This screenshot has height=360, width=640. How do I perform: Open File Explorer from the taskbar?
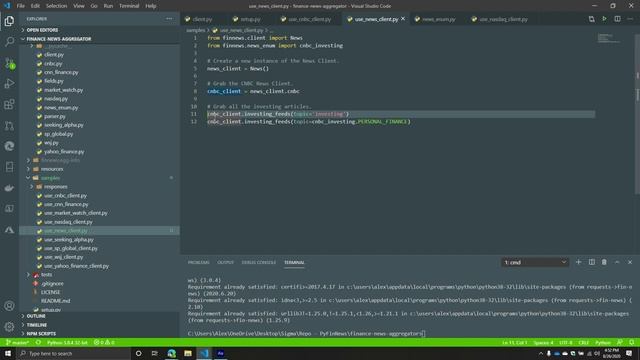[x=188, y=353]
